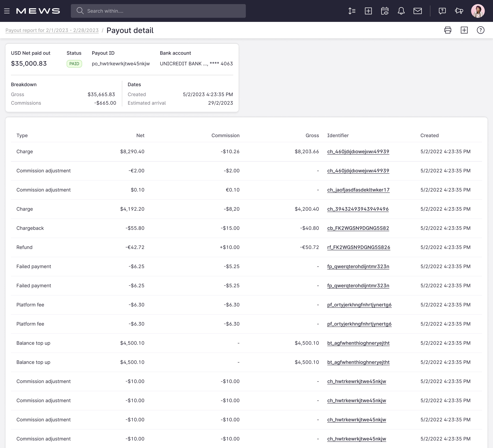Click the PAID status badge

coord(74,63)
